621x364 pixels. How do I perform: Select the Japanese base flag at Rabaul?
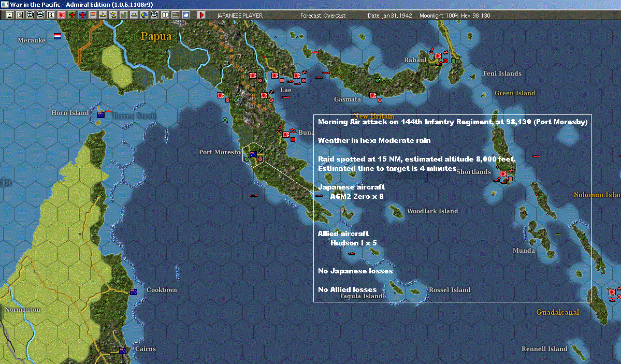[438, 56]
